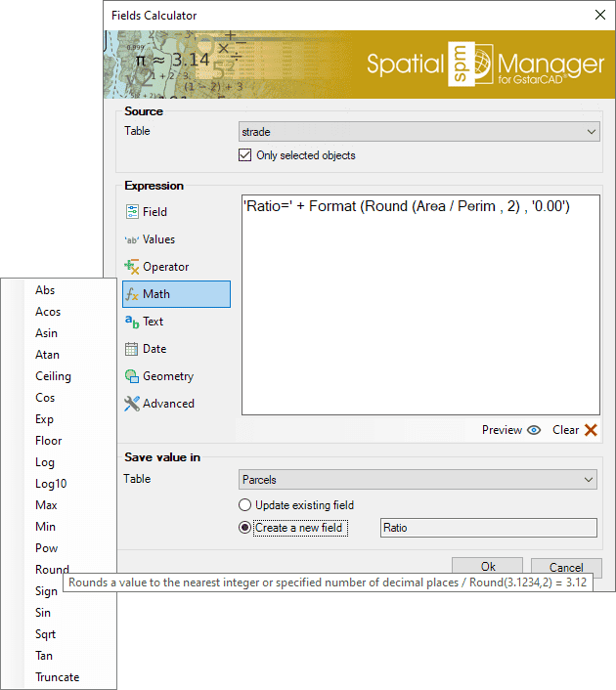Image resolution: width=616 pixels, height=690 pixels.
Task: Select the Geometry category icon
Action: tap(132, 376)
